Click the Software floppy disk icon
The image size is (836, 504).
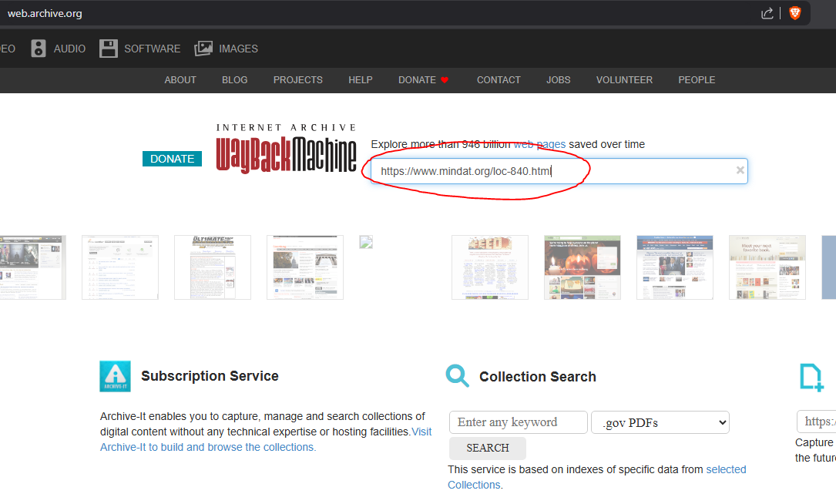[108, 49]
